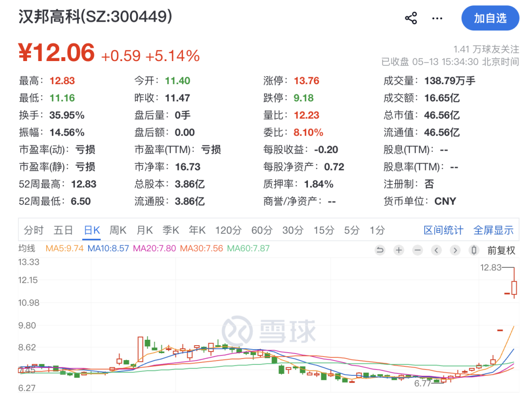Click the current price ¥12.06

tap(56, 53)
